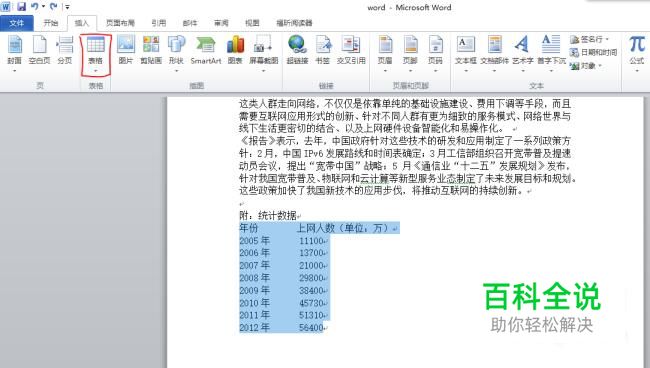Click the value '45730' in the list
650x368 pixels.
(x=311, y=303)
